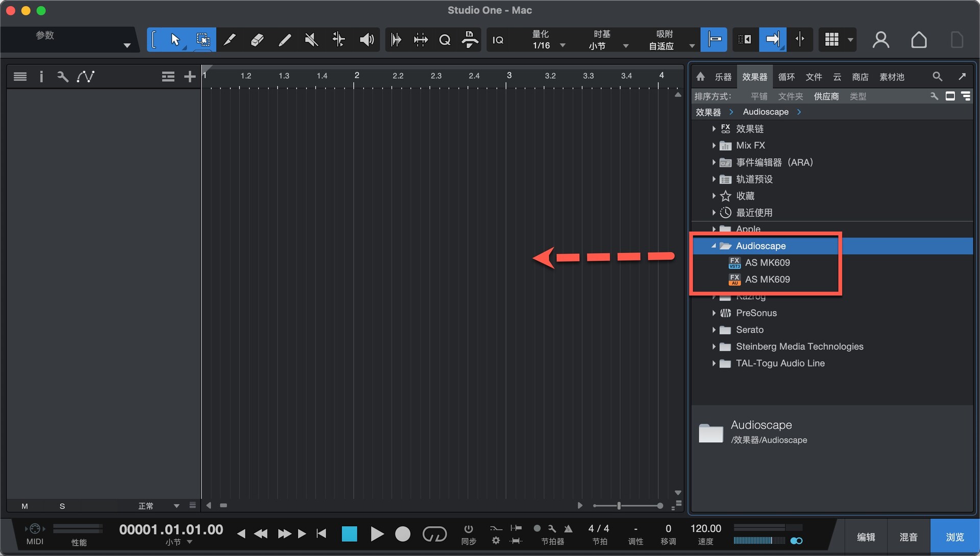Select the Mute tool icon
The width and height of the screenshot is (980, 556).
pyautogui.click(x=311, y=39)
